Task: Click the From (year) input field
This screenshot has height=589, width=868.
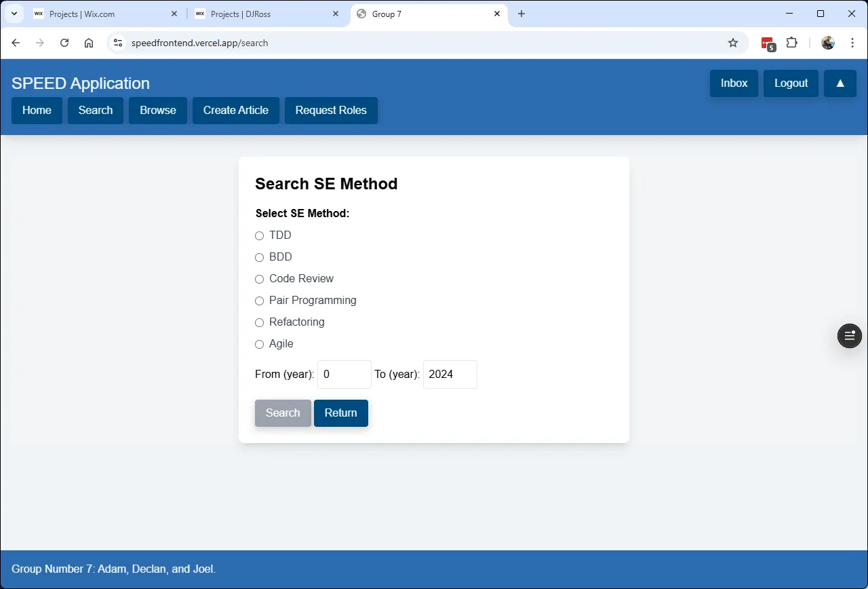Action: 344,375
